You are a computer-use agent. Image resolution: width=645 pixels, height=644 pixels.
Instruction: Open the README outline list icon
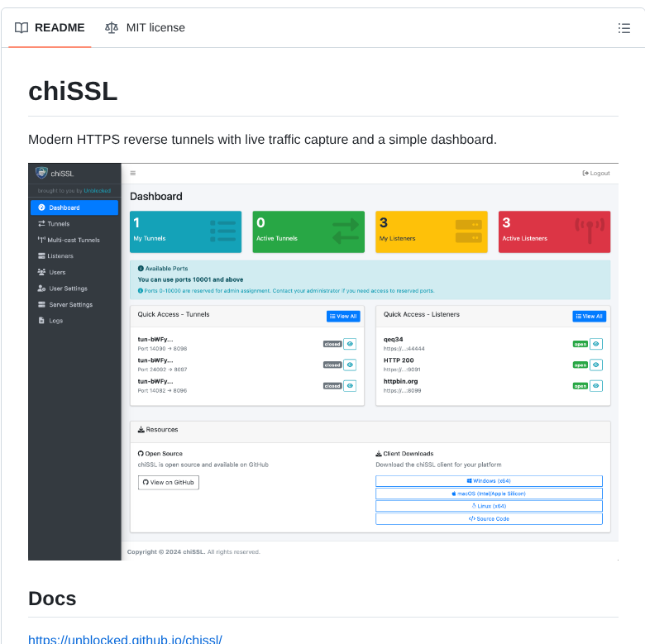point(623,28)
